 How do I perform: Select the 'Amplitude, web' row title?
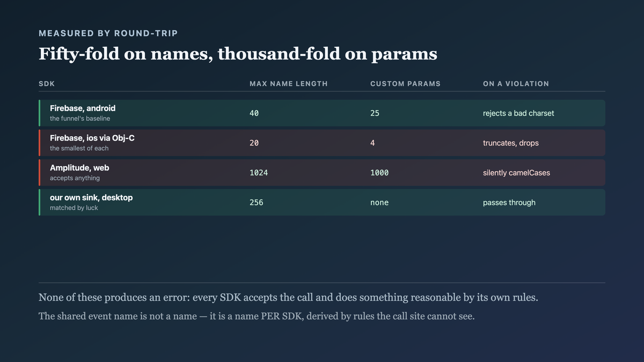coord(79,168)
